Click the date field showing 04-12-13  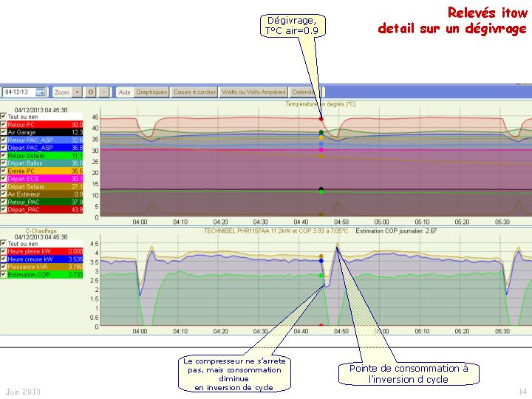pos(18,92)
